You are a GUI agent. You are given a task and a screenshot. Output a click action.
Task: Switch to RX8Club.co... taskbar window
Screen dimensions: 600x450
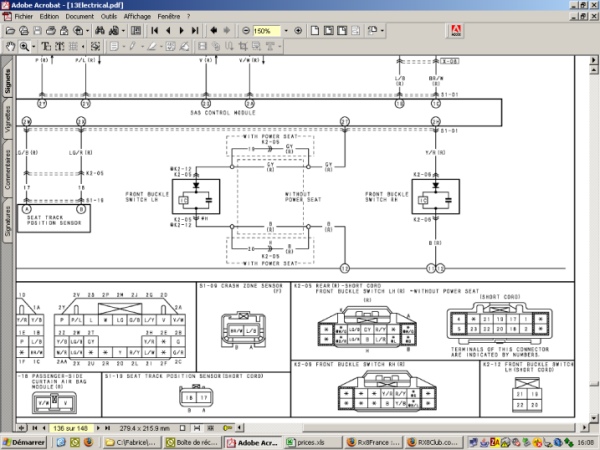434,442
